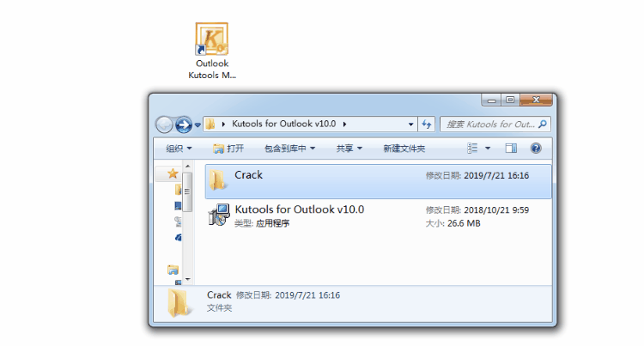
Task: Select the Libraries icon in navigation pane
Action: [173, 270]
